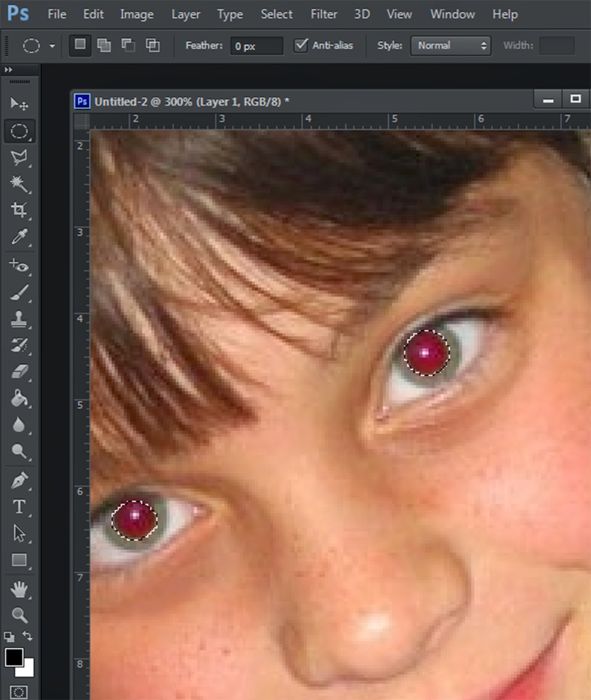Select the History Brush tool
This screenshot has height=700, width=591.
(x=19, y=345)
